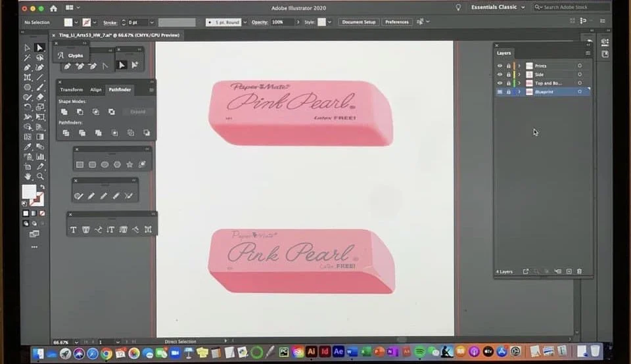Click the stroke swatch in control bar

pyautogui.click(x=87, y=22)
